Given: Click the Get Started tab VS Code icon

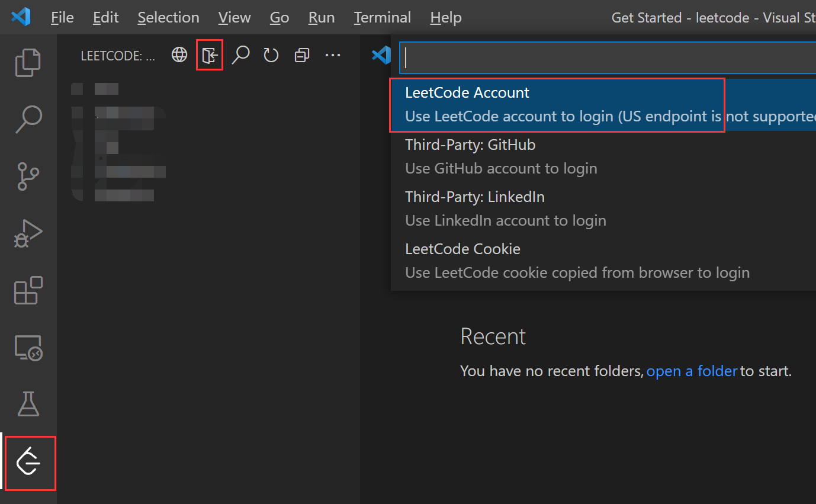Looking at the screenshot, I should [x=381, y=55].
